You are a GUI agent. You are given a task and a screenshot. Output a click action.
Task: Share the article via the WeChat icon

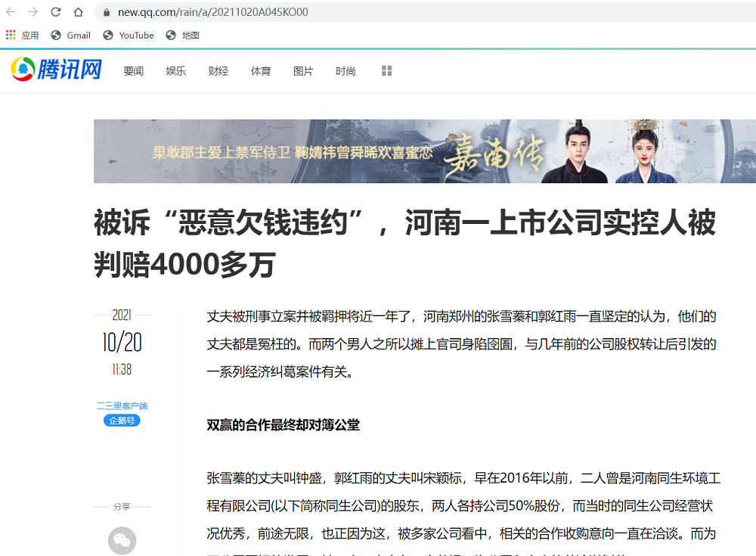122,540
